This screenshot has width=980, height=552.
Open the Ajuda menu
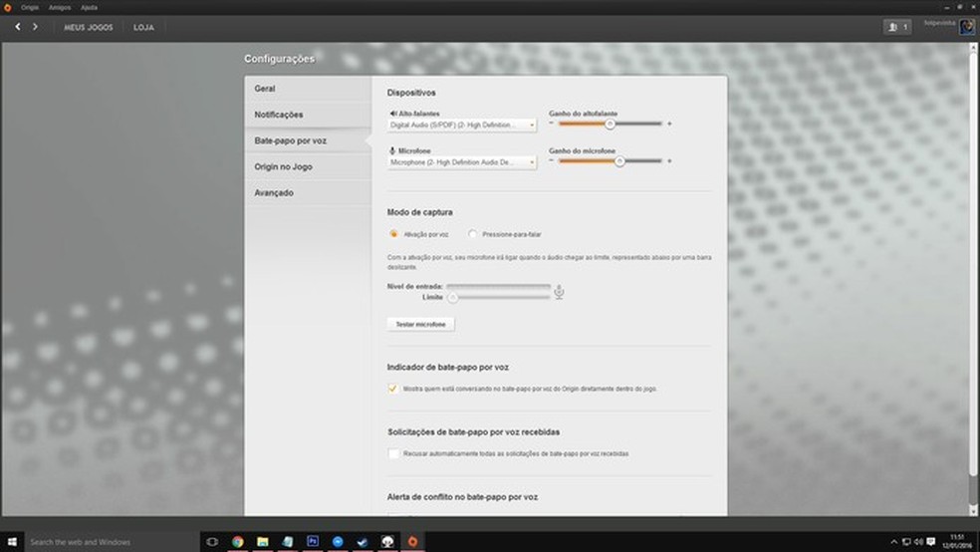pyautogui.click(x=89, y=8)
